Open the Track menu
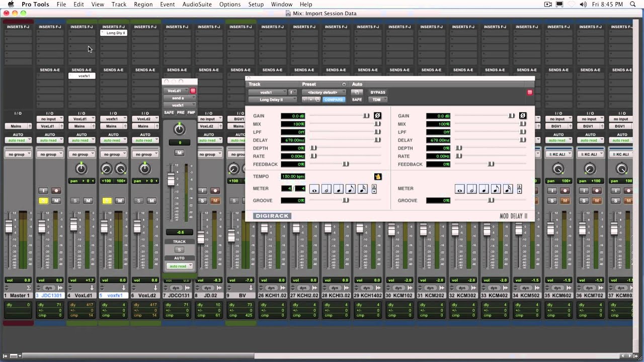Screen dimensions: 644x362 click(119, 5)
